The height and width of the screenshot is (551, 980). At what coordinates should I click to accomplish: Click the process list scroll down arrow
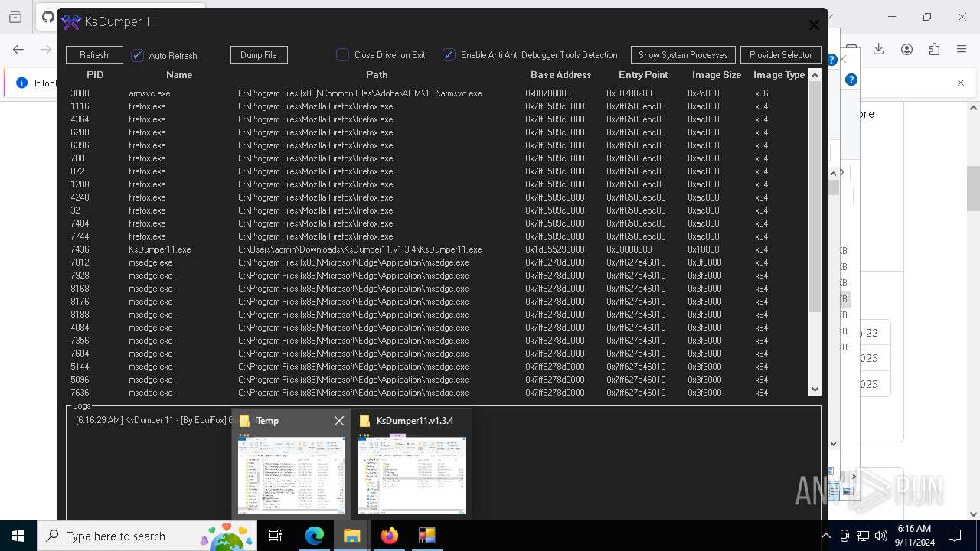coord(815,390)
